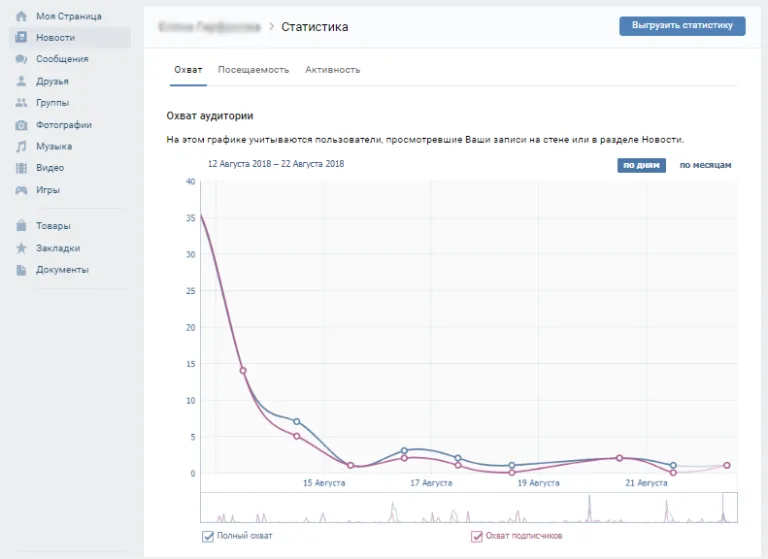Screen dimensions: 768x559
Task: Click the person icon for Друзья
Action: click(21, 81)
